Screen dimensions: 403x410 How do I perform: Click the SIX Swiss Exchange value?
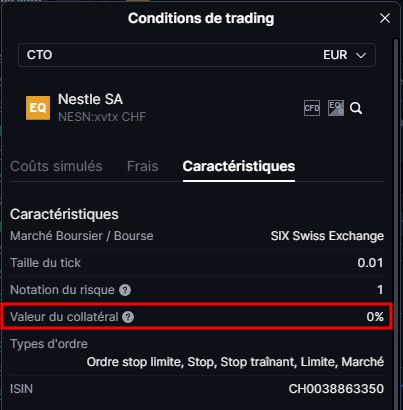click(327, 236)
